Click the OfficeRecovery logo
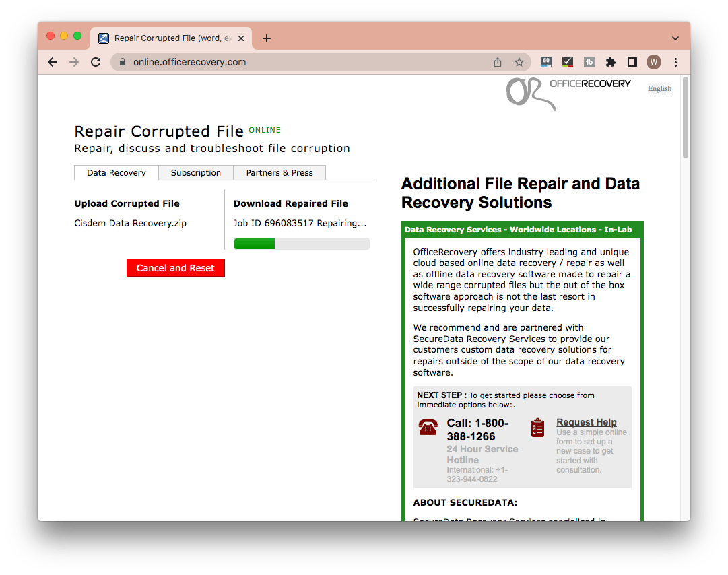 pos(568,94)
